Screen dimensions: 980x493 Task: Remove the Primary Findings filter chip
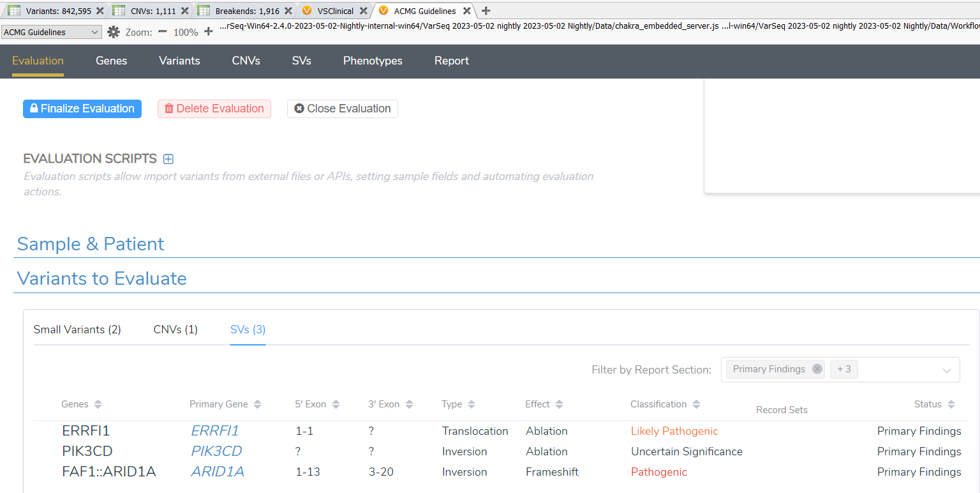817,369
